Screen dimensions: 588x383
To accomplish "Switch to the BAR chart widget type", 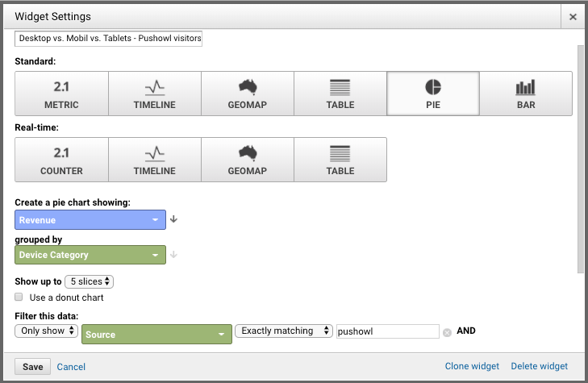I will coord(526,94).
